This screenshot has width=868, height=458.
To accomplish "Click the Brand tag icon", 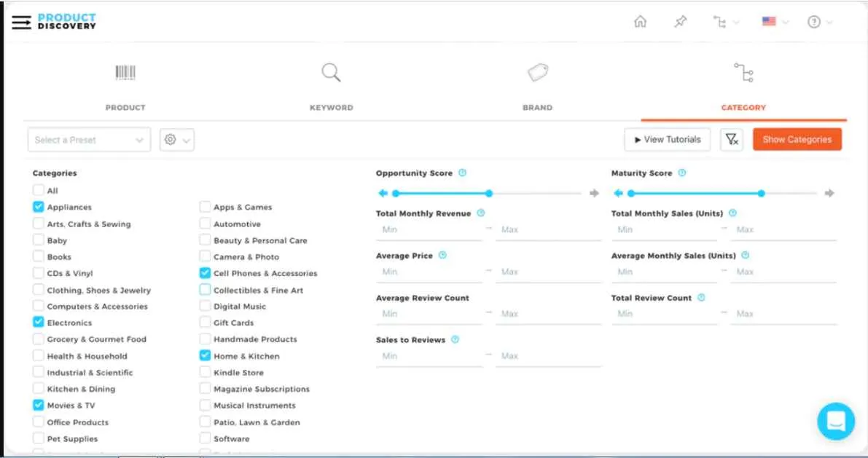I will coord(537,72).
